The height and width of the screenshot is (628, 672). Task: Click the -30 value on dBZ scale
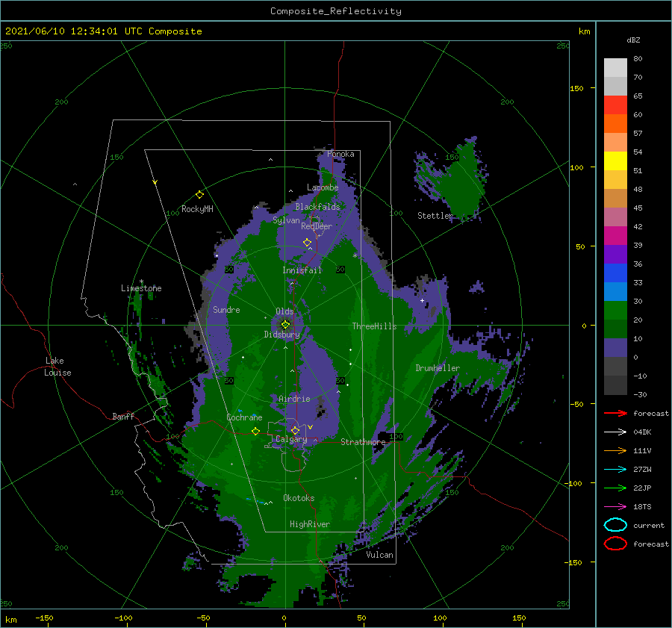[x=641, y=395]
